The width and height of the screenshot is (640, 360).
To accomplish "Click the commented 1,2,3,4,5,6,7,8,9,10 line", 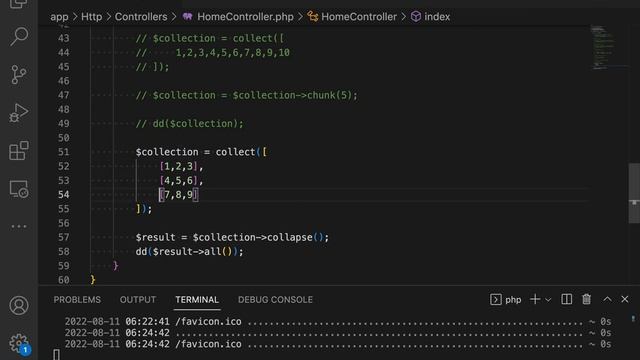I will [x=213, y=53].
